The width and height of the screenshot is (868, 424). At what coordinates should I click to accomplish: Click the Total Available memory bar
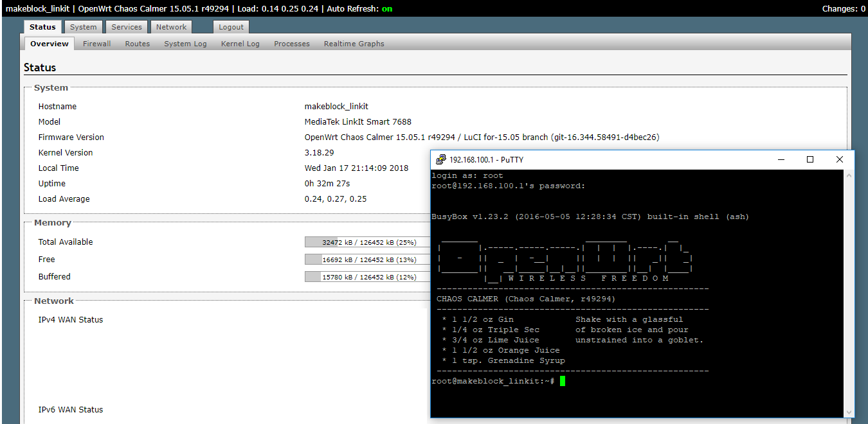pos(368,242)
